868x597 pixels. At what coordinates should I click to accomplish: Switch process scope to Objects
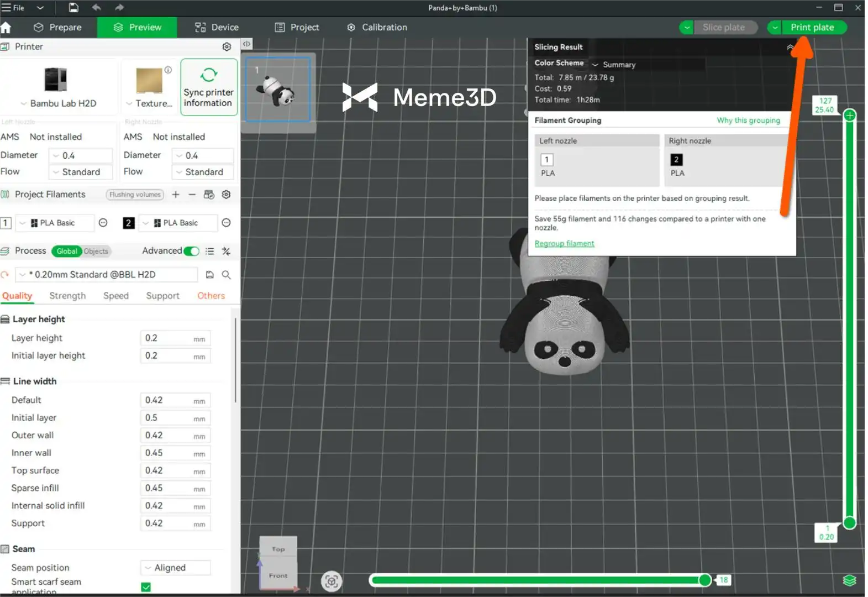96,252
